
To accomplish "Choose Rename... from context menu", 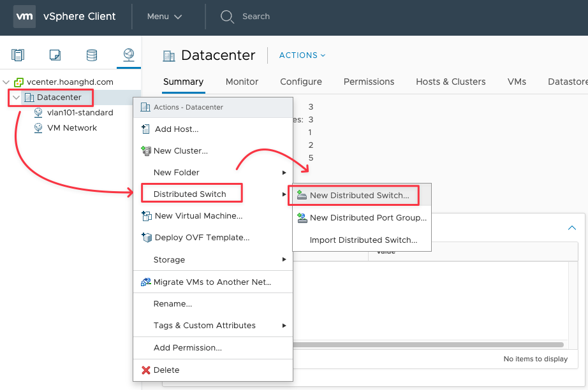I will point(213,304).
